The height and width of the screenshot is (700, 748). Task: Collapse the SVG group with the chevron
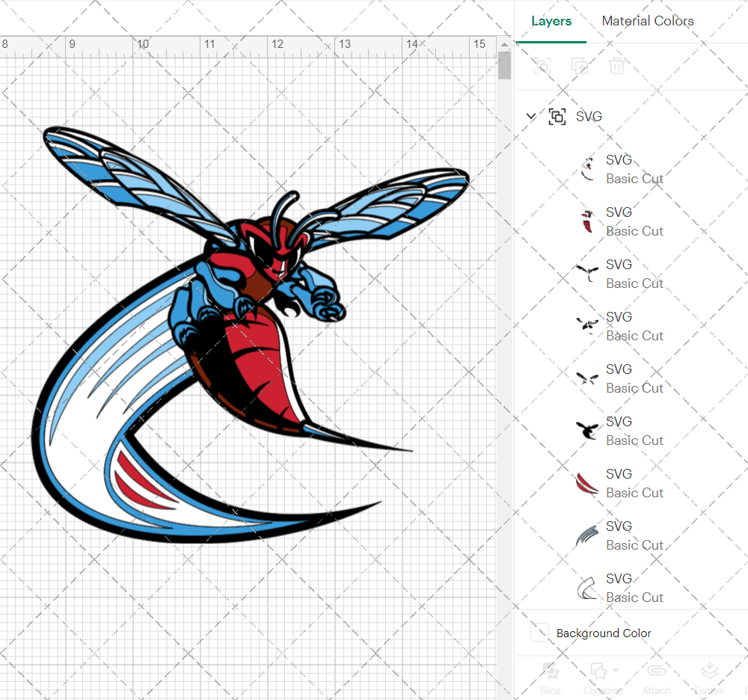[531, 116]
